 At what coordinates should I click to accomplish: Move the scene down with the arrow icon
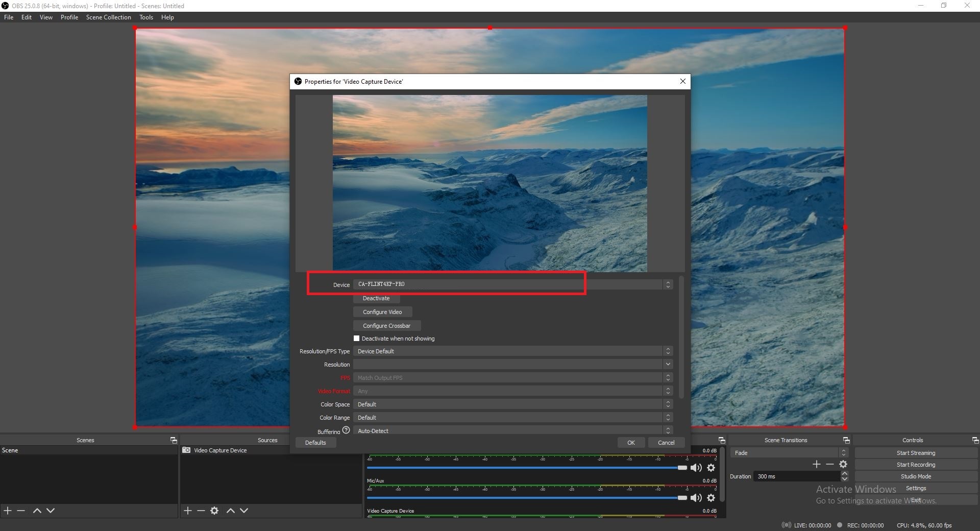pos(51,511)
